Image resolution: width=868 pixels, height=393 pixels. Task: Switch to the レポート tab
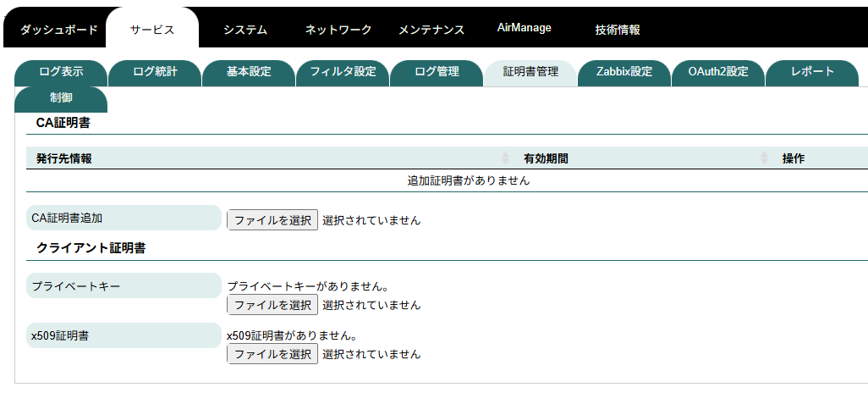pos(812,73)
